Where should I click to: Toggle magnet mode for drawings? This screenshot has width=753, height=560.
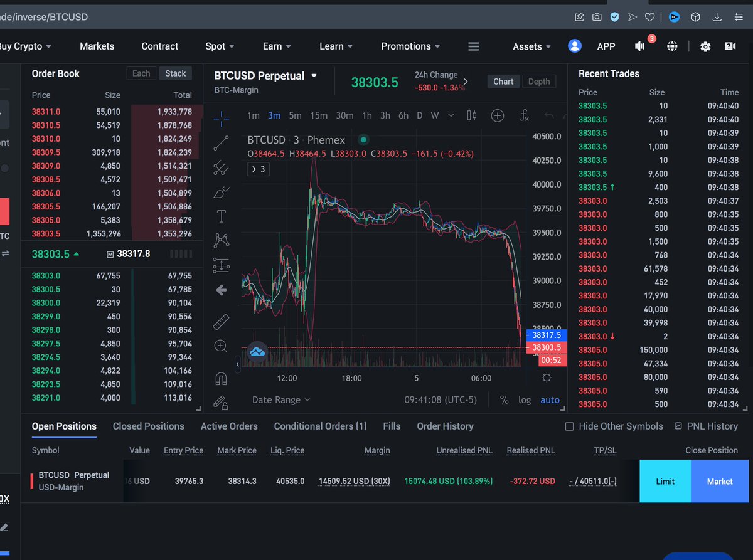pos(221,378)
